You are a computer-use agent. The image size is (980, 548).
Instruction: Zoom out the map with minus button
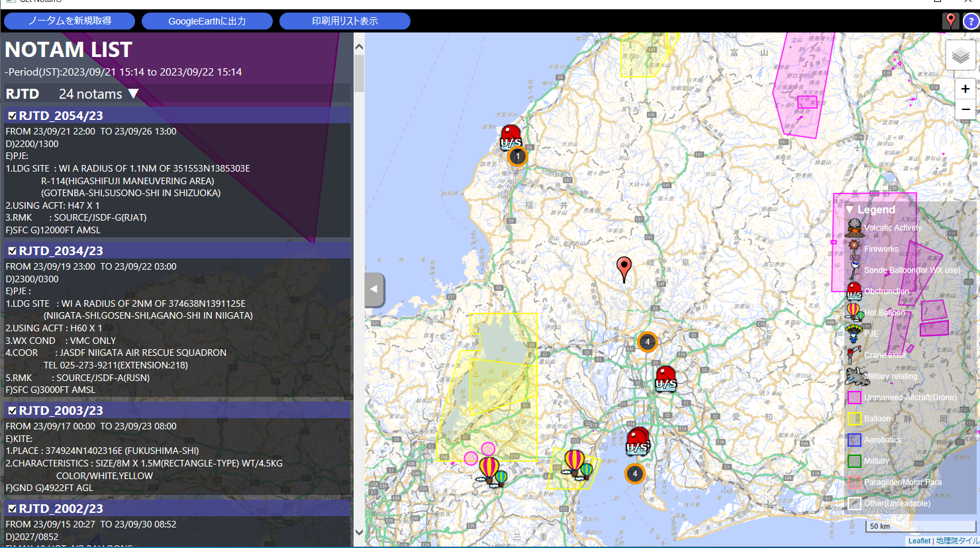[x=965, y=109]
